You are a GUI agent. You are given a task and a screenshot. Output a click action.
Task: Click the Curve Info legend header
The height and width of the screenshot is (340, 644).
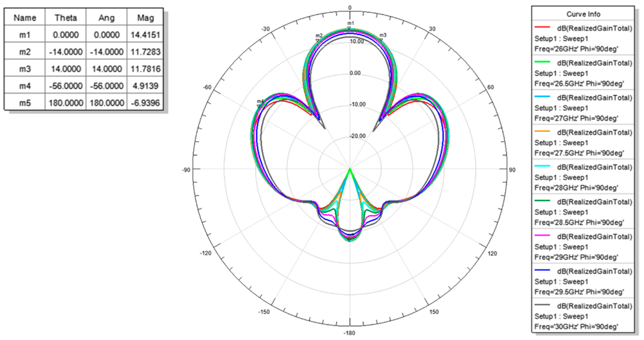pyautogui.click(x=583, y=14)
